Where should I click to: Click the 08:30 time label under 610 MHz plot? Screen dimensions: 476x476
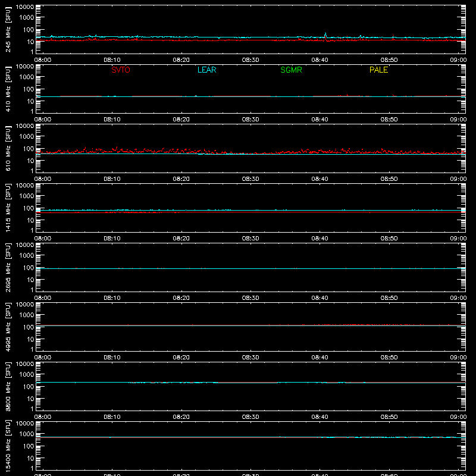click(x=250, y=179)
